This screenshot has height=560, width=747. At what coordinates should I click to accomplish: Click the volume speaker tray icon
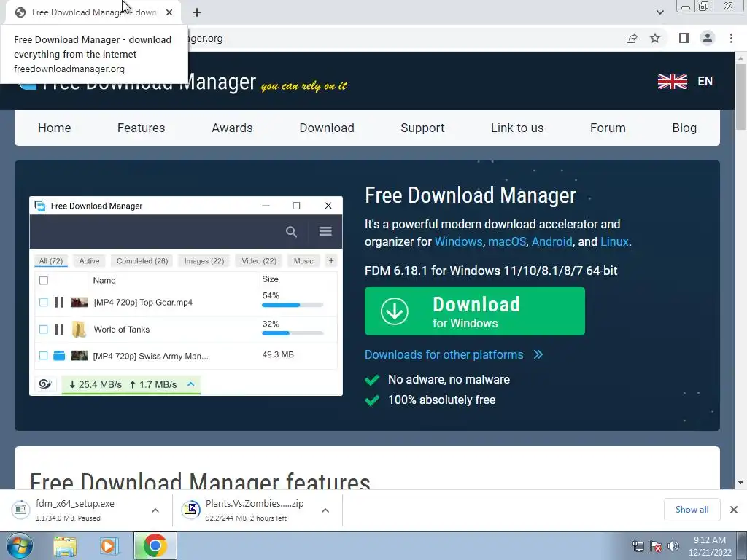click(673, 546)
